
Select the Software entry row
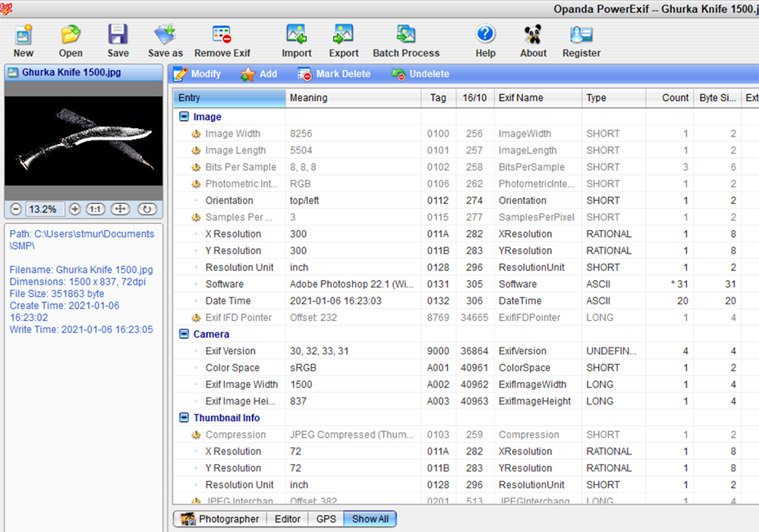point(224,284)
